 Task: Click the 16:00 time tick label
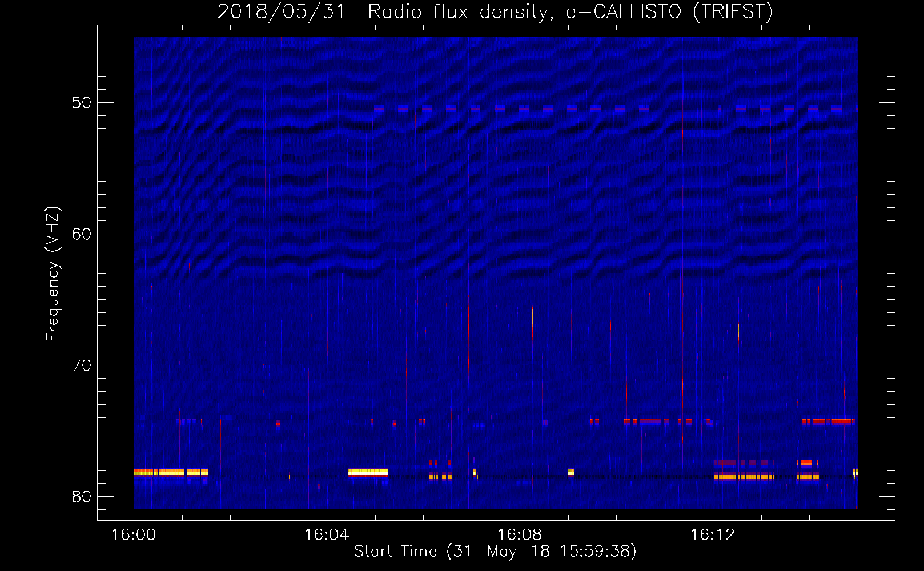[134, 535]
